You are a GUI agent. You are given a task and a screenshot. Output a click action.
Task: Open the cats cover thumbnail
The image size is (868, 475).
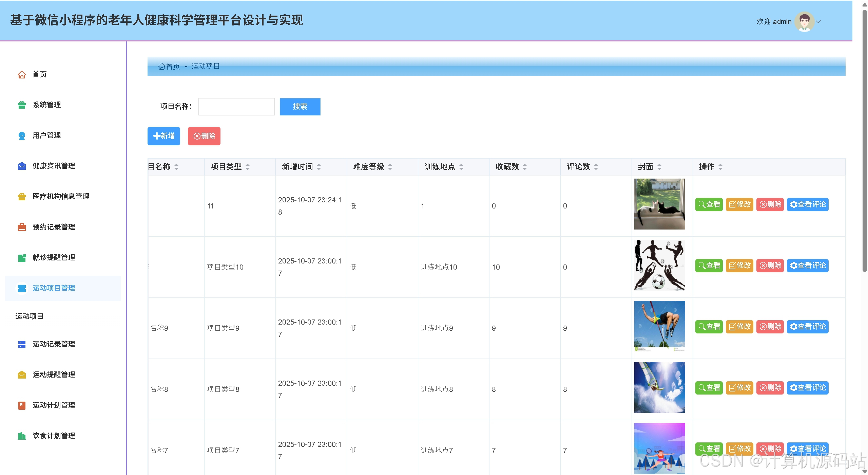[x=659, y=204]
